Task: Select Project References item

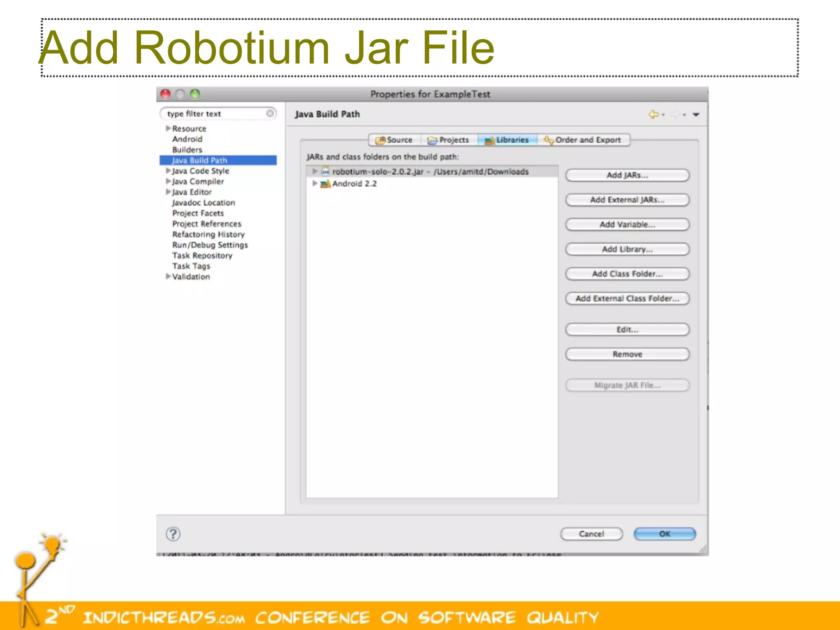Action: click(x=207, y=224)
